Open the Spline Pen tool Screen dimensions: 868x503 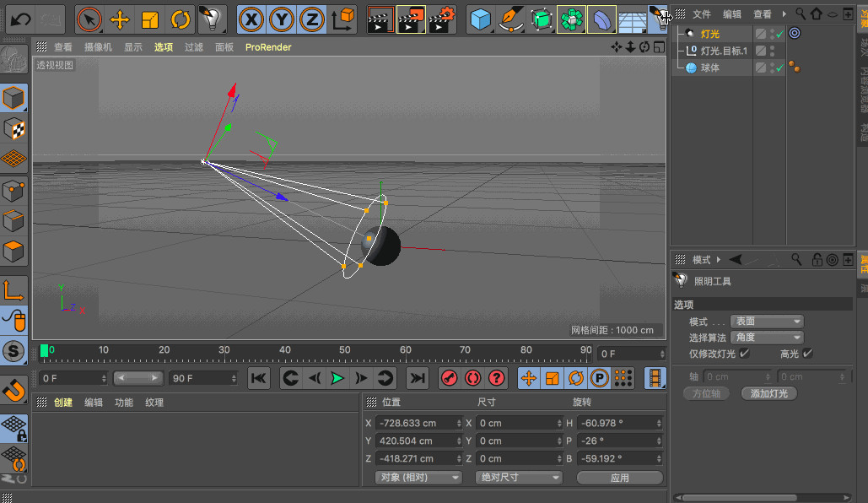coord(509,19)
